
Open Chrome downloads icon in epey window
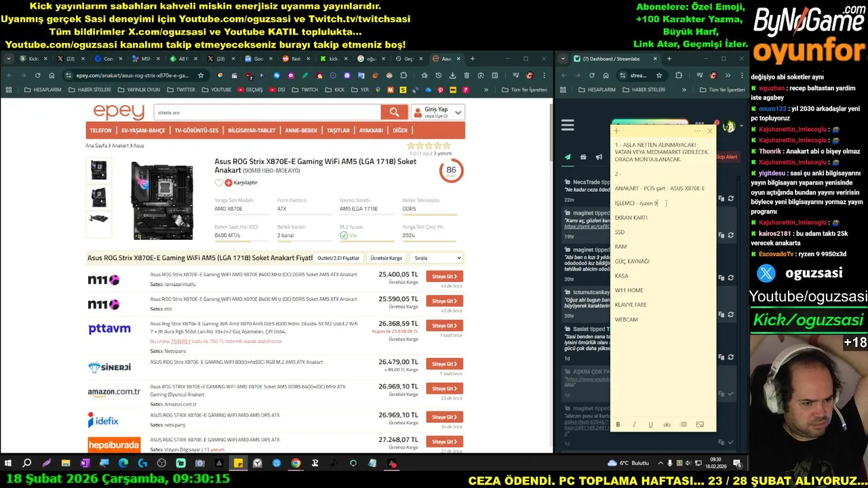452,75
